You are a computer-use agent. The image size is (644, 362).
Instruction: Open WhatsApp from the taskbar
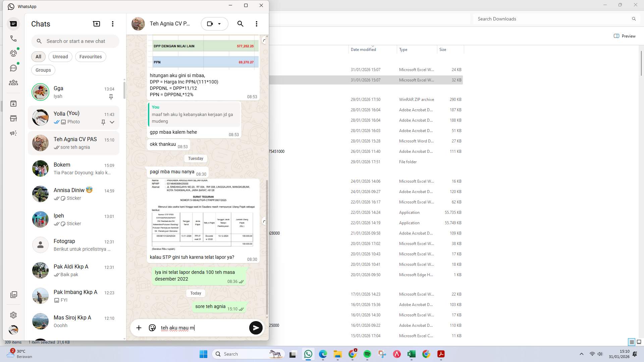click(308, 354)
